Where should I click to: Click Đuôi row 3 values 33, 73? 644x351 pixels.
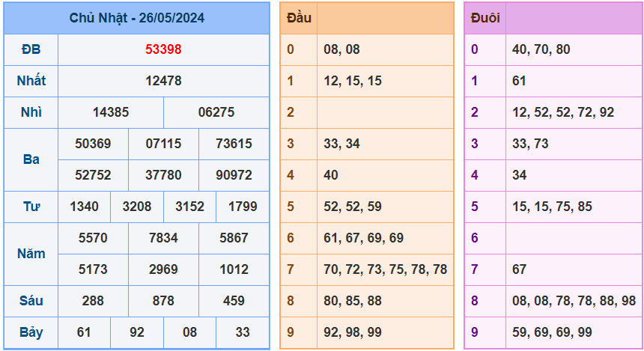pos(530,144)
